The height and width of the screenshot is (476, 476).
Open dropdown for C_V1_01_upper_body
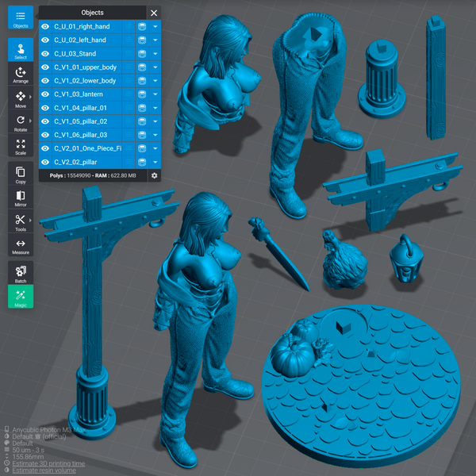[155, 67]
